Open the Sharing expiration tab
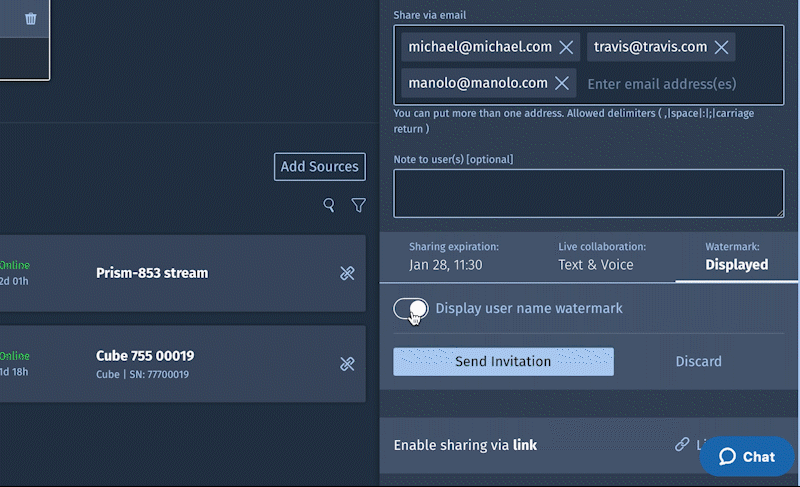This screenshot has width=800, height=487. (453, 256)
